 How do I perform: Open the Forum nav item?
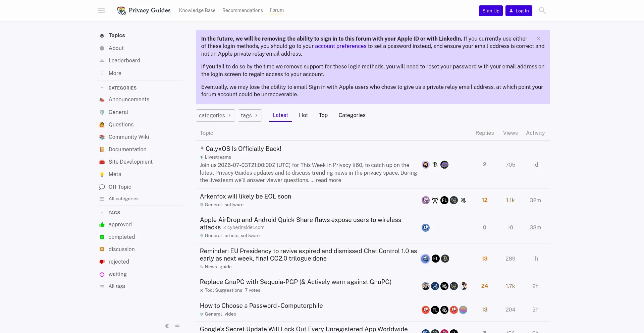277,10
